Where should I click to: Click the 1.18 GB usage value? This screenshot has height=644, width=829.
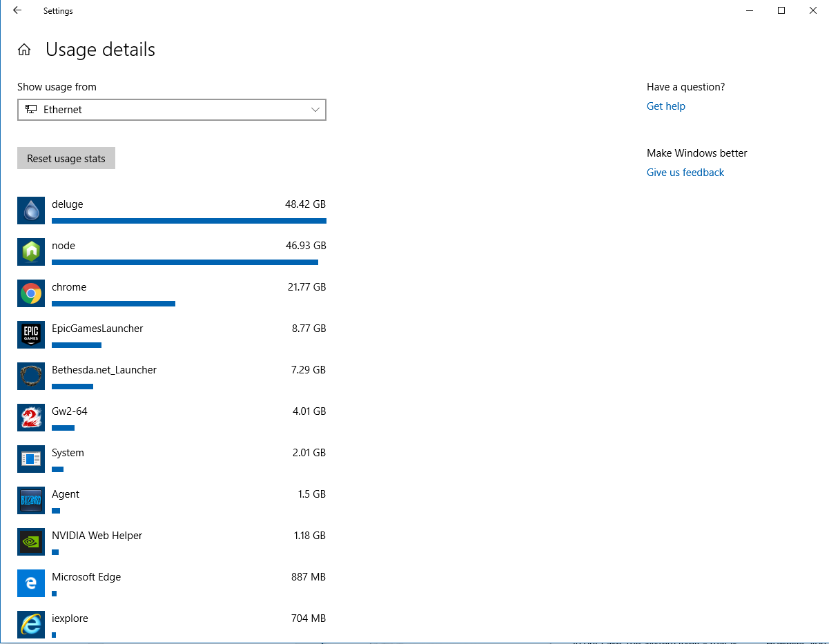coord(310,536)
